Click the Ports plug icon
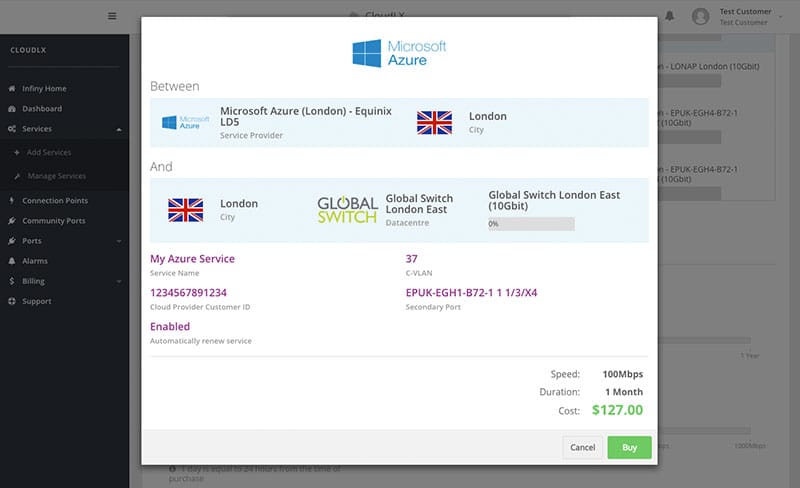The height and width of the screenshot is (488, 800). 12,240
